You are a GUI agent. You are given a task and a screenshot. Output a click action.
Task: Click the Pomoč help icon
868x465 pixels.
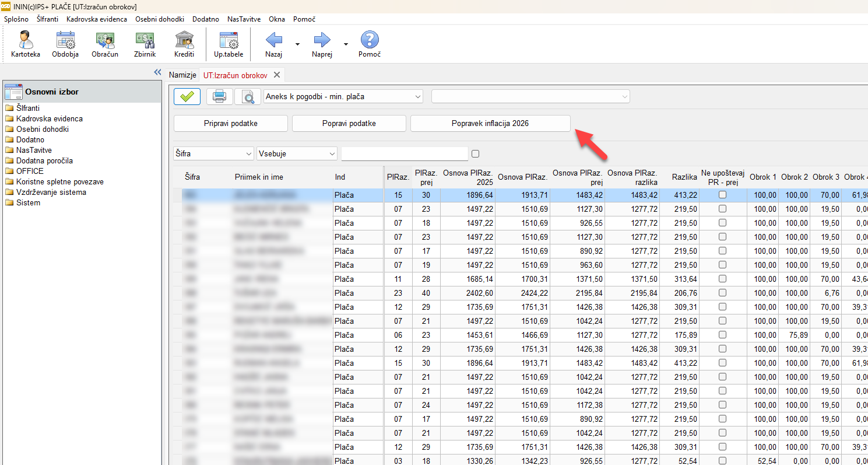pyautogui.click(x=370, y=44)
